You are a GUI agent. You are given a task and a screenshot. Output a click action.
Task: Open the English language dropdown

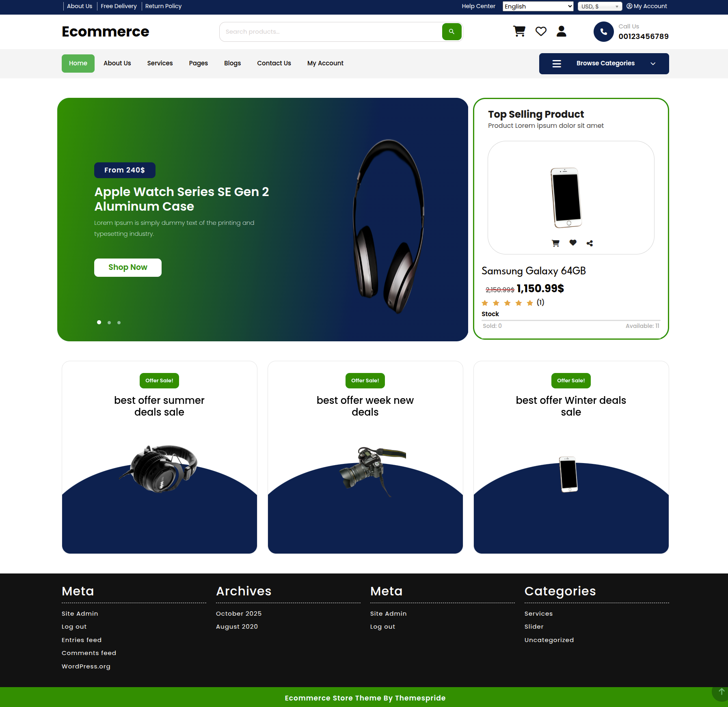pos(538,6)
